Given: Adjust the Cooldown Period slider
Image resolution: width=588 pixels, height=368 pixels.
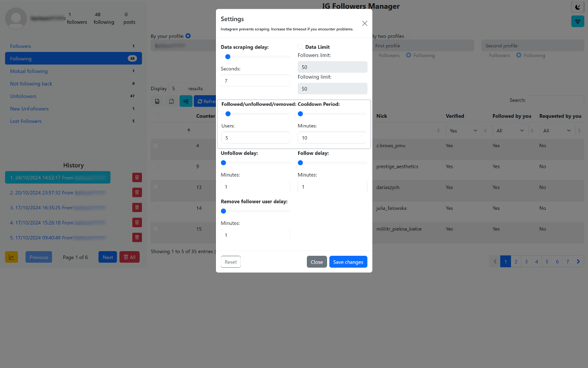Looking at the screenshot, I should [x=300, y=114].
